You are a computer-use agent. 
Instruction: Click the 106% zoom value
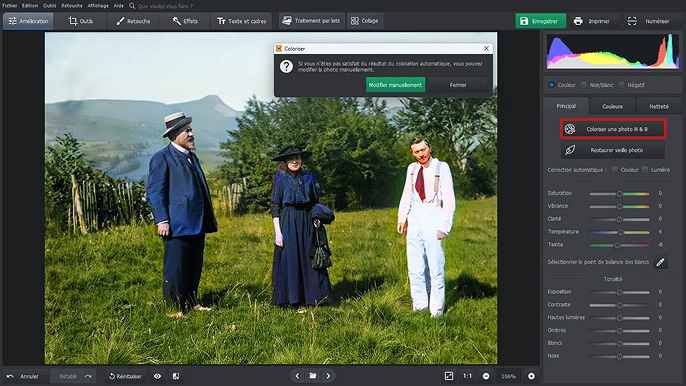click(508, 376)
